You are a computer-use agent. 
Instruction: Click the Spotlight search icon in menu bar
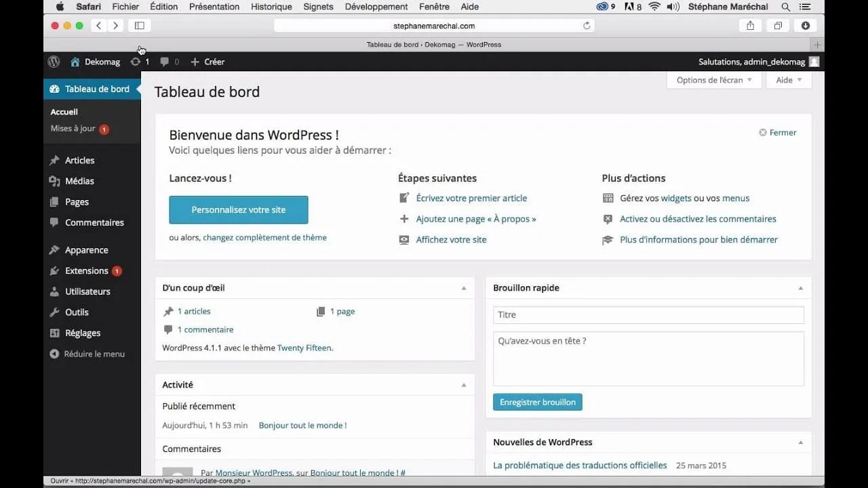[785, 7]
